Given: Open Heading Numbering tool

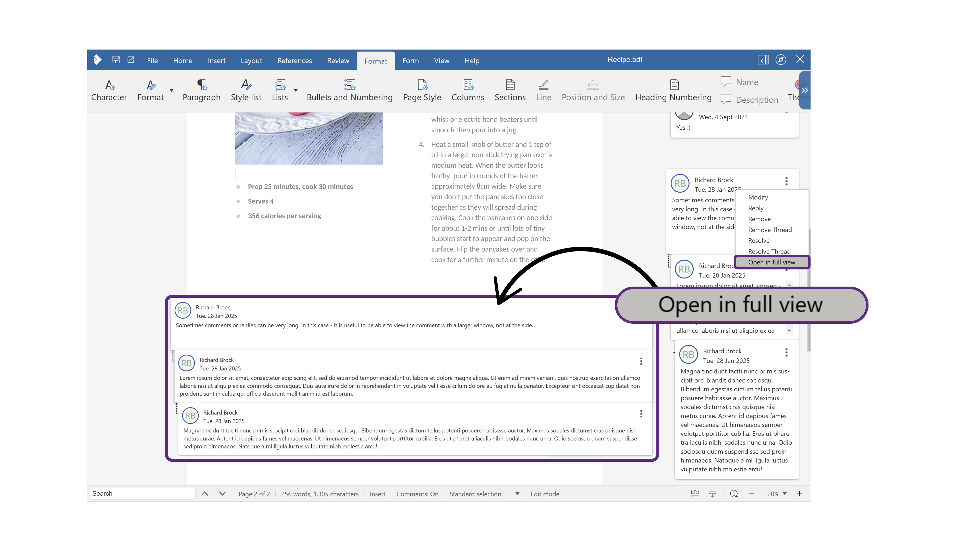Looking at the screenshot, I should pos(673,91).
